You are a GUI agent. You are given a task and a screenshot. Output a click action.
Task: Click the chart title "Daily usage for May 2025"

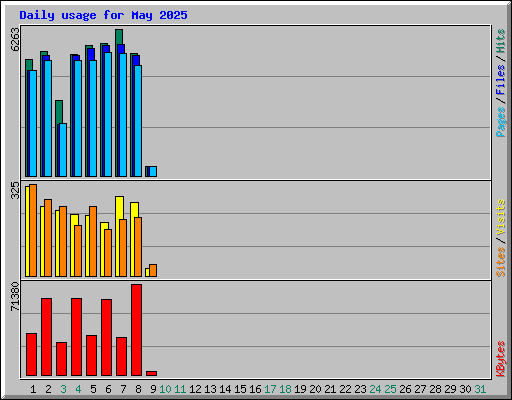click(x=103, y=15)
